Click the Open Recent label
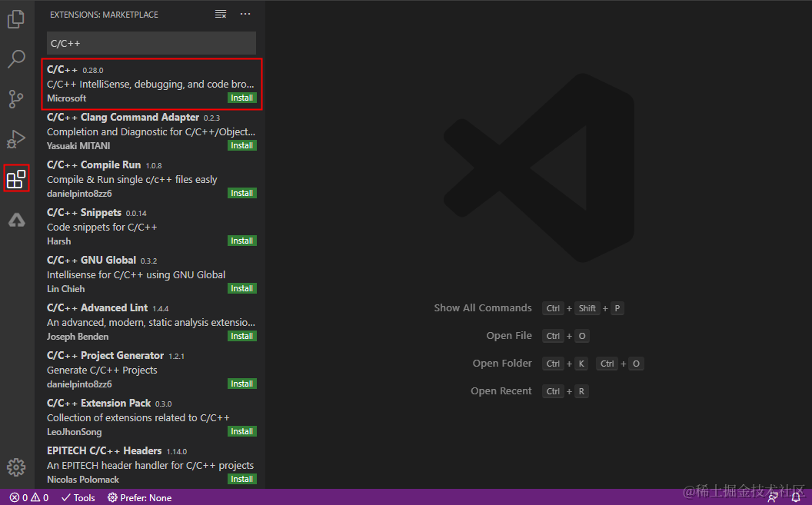The height and width of the screenshot is (505, 812). coord(501,391)
